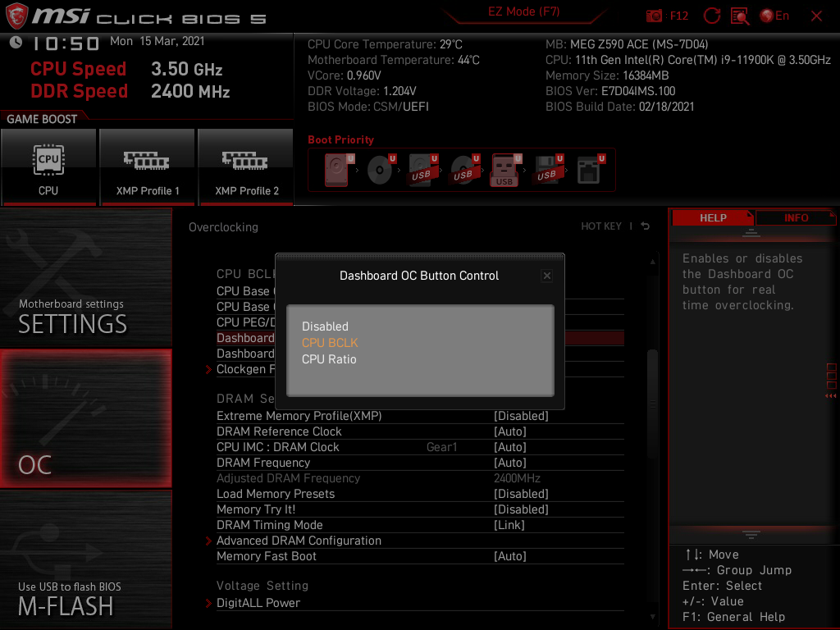This screenshot has height=630, width=840.
Task: Close the Dashboard OC Button Control dialog
Action: click(547, 276)
